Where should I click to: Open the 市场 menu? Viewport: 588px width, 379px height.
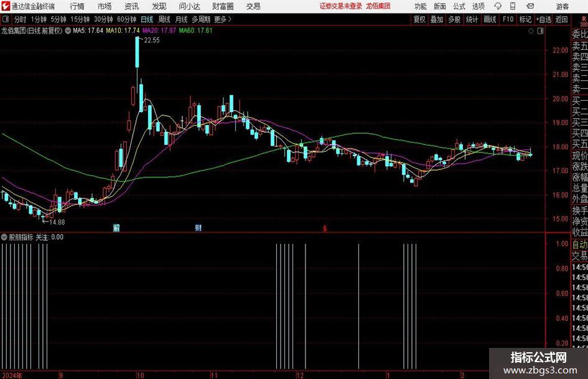tap(105, 6)
